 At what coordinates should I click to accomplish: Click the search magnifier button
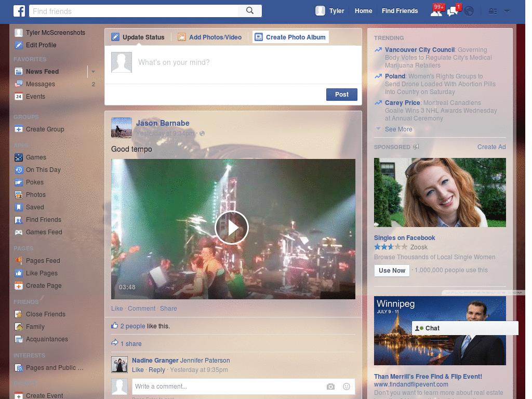[250, 11]
